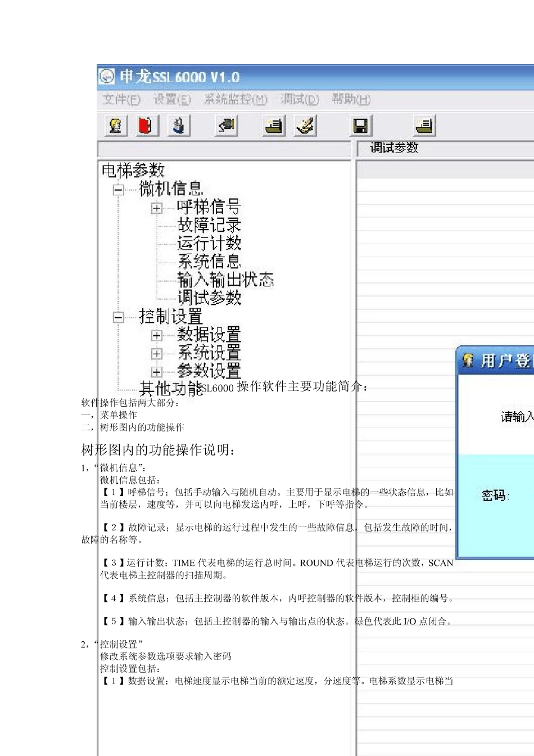Expand the 系统设置 tree node
534x756 pixels.
[x=157, y=354]
